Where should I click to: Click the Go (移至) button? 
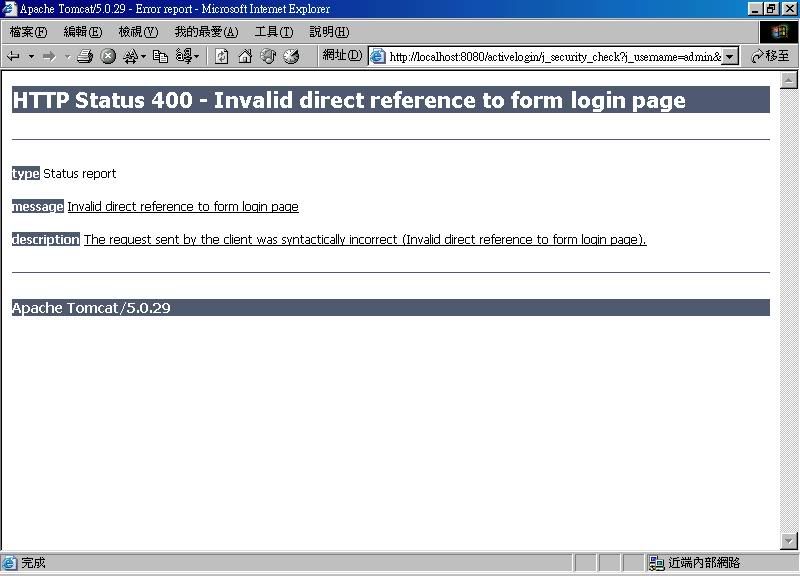[770, 56]
